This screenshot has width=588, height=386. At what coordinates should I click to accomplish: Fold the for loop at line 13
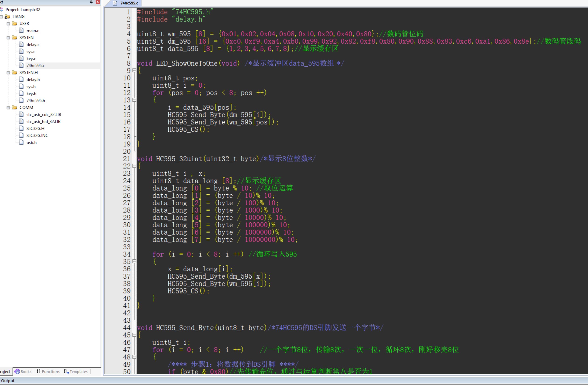(x=134, y=100)
